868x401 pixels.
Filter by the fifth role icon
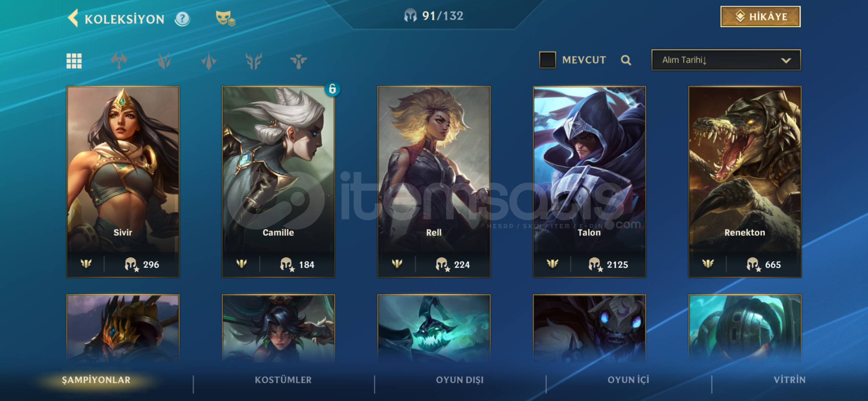[299, 61]
